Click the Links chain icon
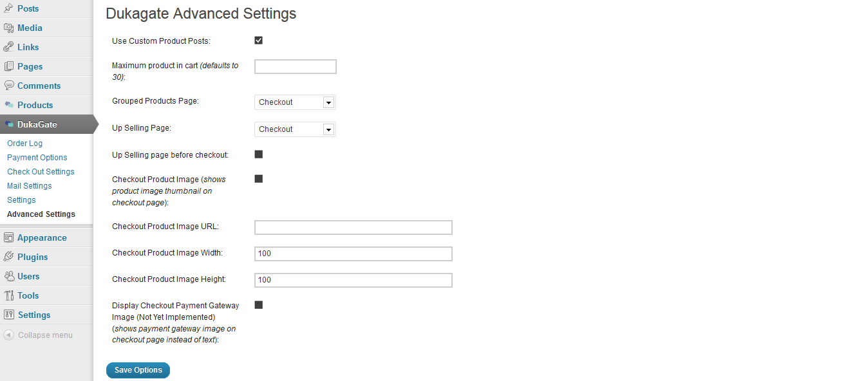868x381 pixels. (9, 47)
